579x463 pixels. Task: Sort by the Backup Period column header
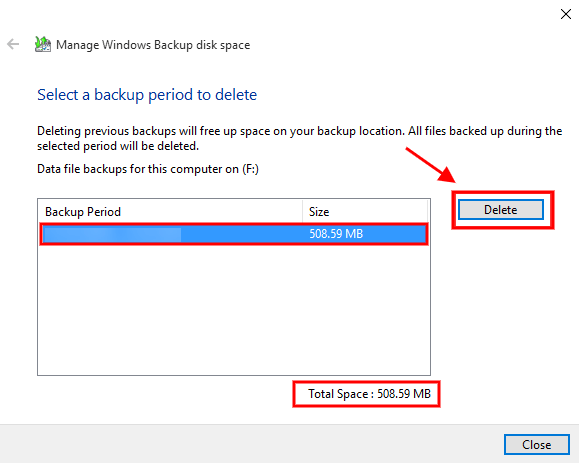click(170, 212)
